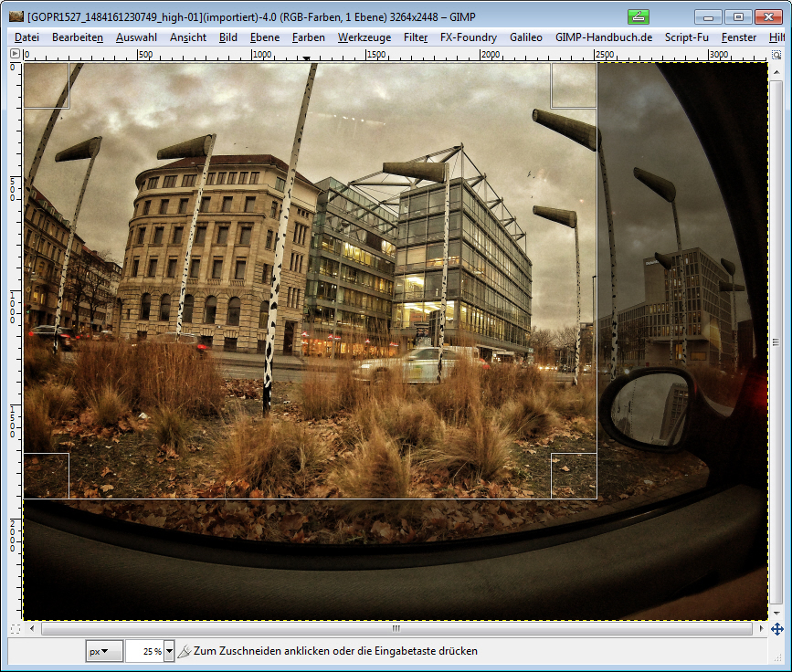This screenshot has width=792, height=672.
Task: Open the Farben menu
Action: coord(309,37)
